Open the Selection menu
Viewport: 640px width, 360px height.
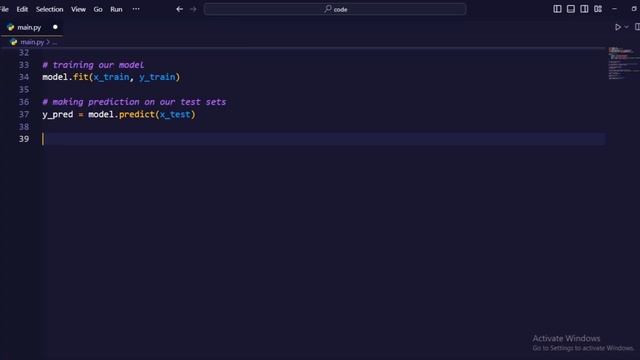(49, 9)
